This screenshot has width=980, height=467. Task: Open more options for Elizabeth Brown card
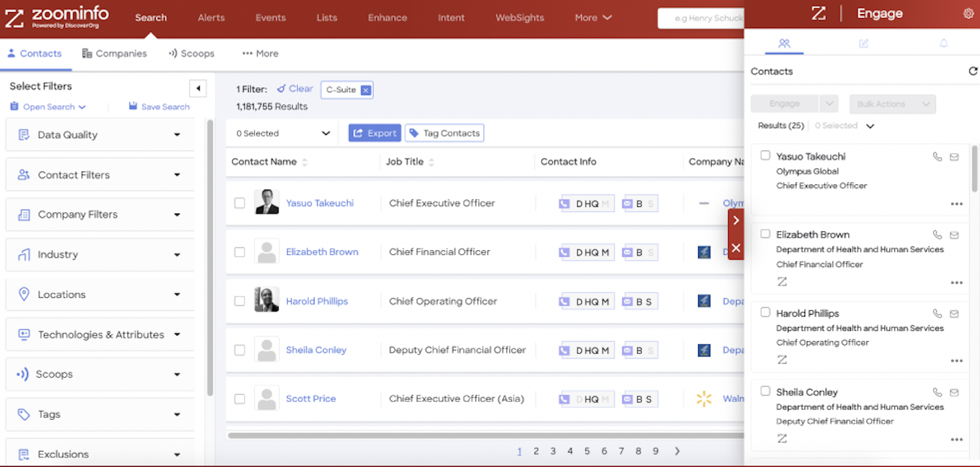coord(957,283)
